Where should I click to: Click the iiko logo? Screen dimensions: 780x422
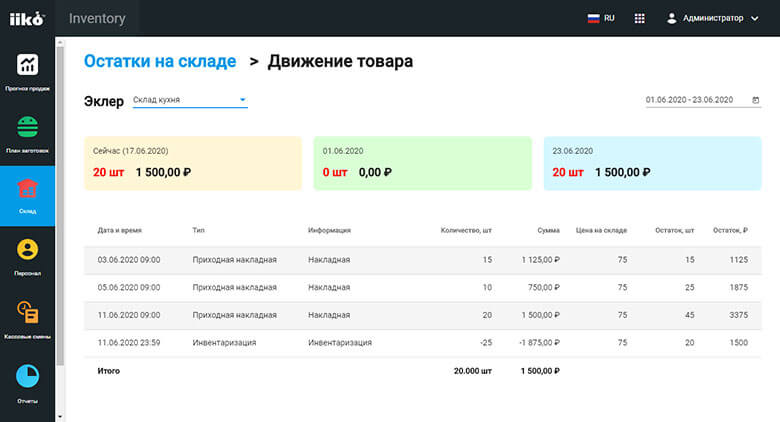pyautogui.click(x=27, y=18)
